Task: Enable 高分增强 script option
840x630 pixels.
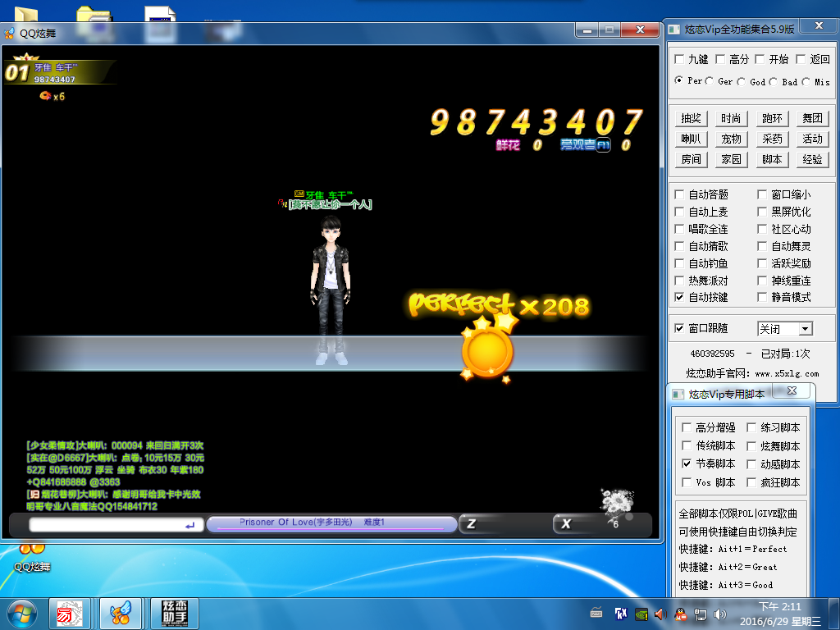Action: (x=687, y=427)
